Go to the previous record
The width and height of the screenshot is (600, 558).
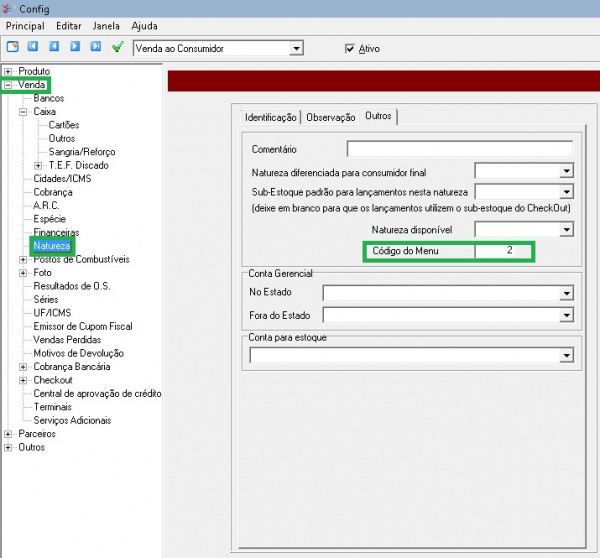[54, 47]
